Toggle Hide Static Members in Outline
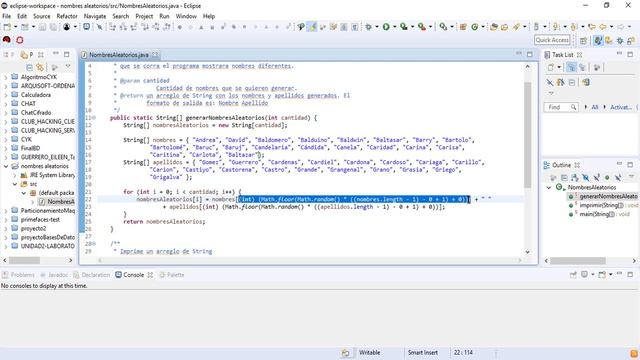 coord(596,178)
